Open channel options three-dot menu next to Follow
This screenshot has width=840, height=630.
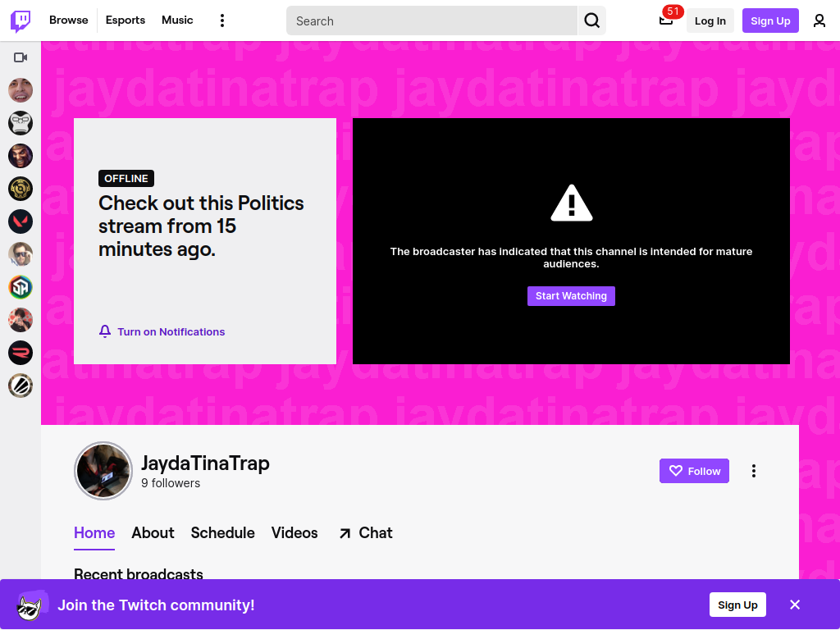tap(754, 471)
